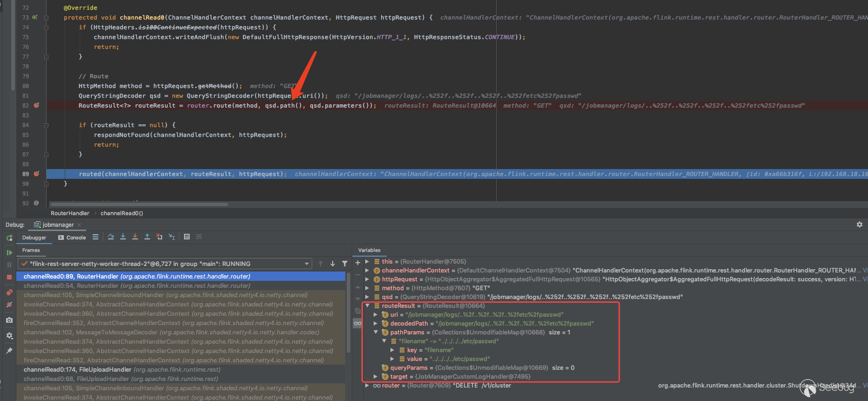Expand the httpRequest variable node

point(368,279)
